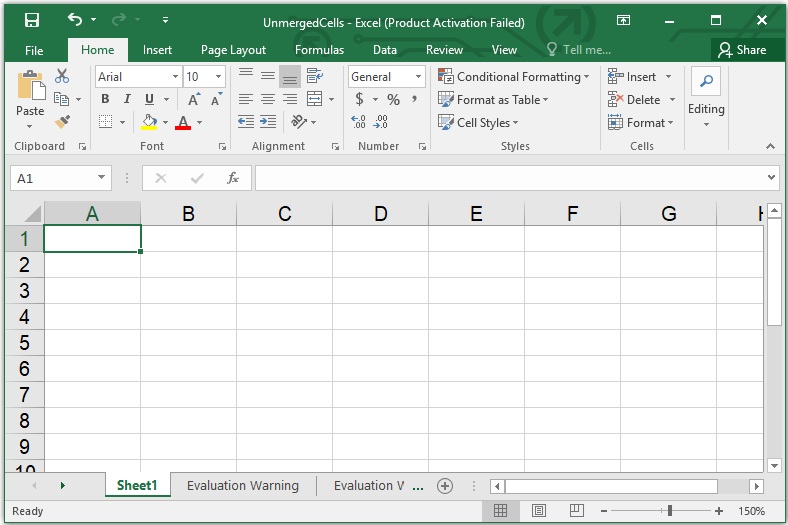Open the Formulas ribbon tab
Viewport: 788px width, 525px height.
[x=319, y=50]
